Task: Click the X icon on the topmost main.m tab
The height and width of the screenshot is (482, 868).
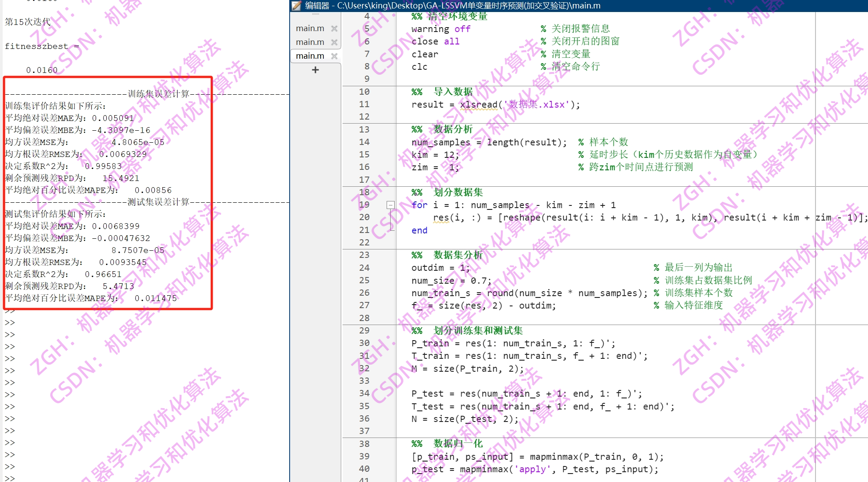Action: [x=334, y=28]
